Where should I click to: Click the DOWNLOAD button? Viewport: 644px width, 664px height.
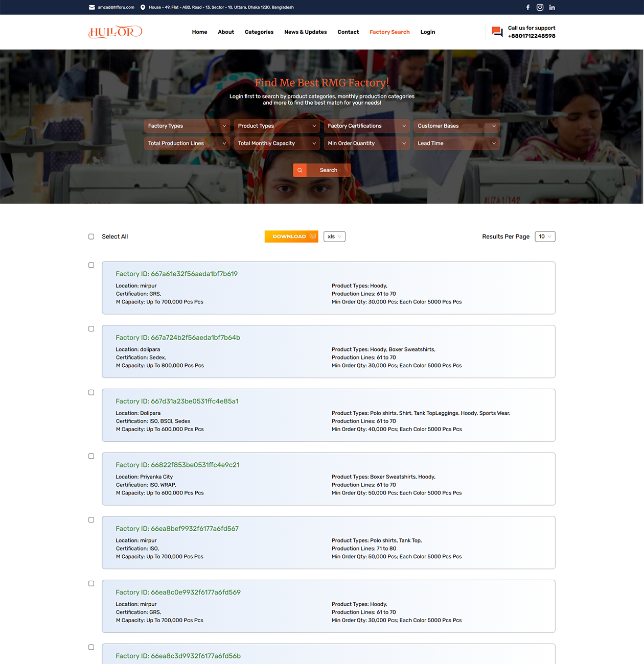click(291, 236)
